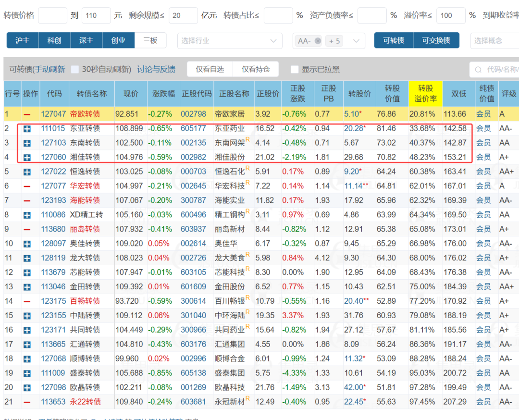Open the 选择概念 dropdown
519x420 pixels.
click(494, 41)
